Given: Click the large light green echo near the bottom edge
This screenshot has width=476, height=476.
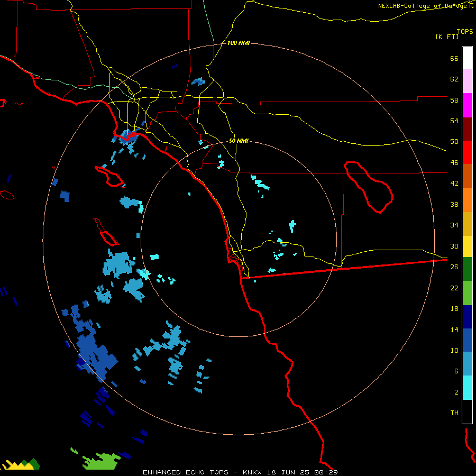Looking at the screenshot, I should pos(102,461).
